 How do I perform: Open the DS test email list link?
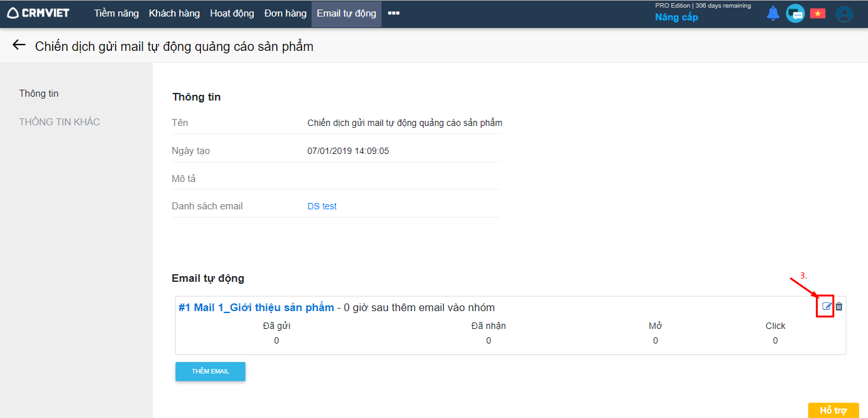pos(322,206)
